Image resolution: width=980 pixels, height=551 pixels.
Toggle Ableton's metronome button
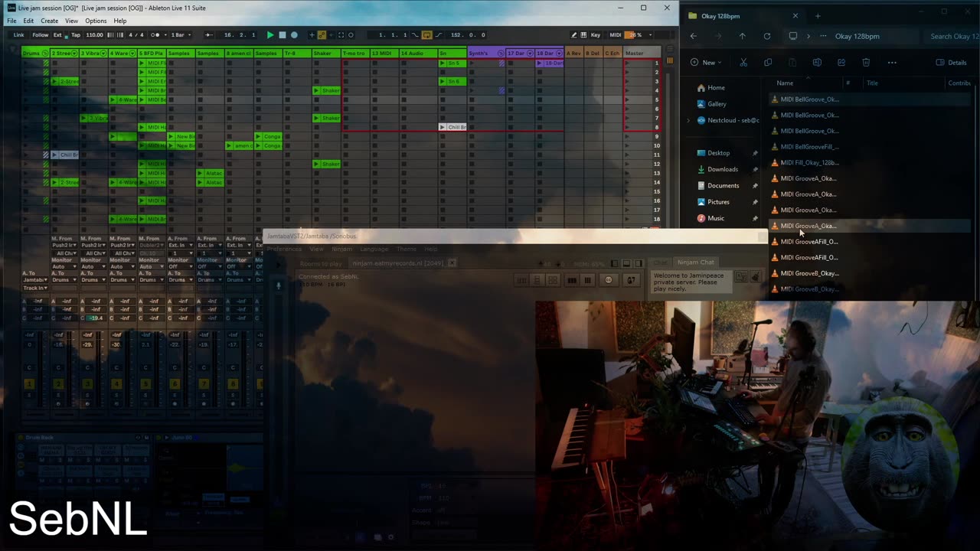tap(156, 34)
